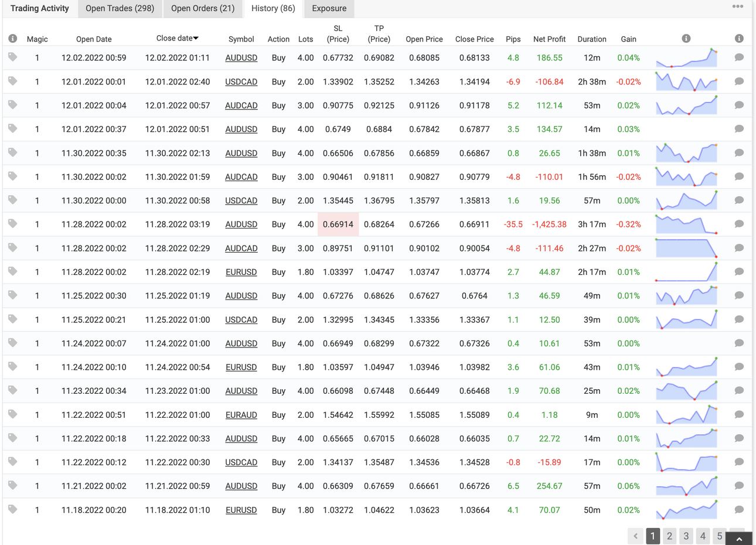Screen dimensions: 756x545
Task: Select the History (86) tab
Action: 273,8
